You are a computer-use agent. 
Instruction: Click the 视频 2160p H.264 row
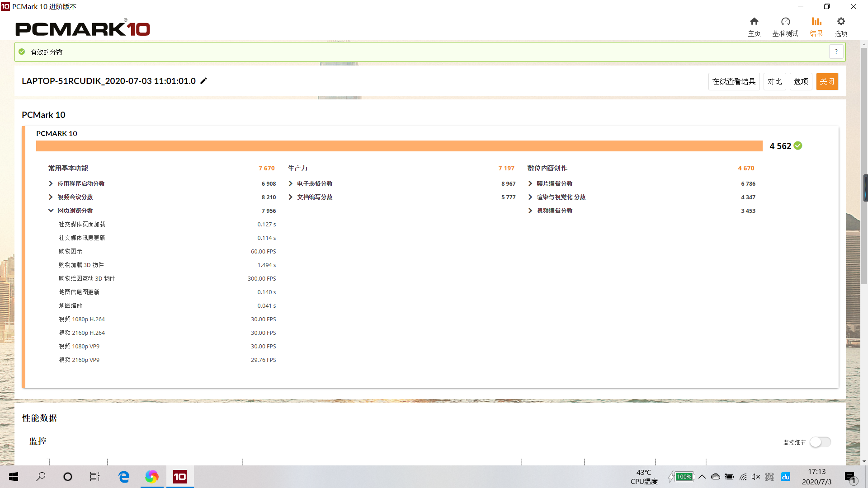[167, 333]
